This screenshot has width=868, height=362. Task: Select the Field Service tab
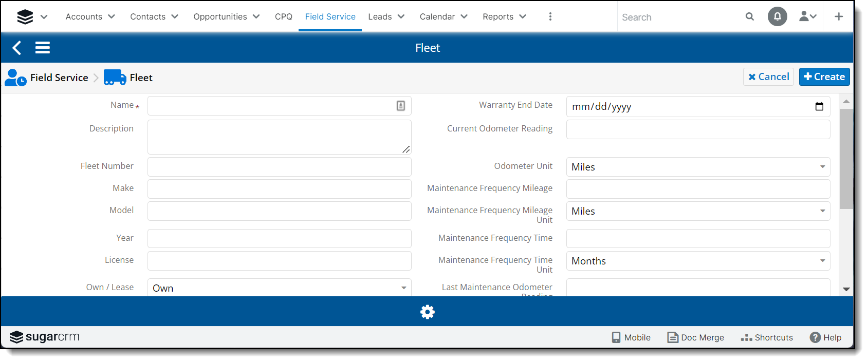click(330, 16)
